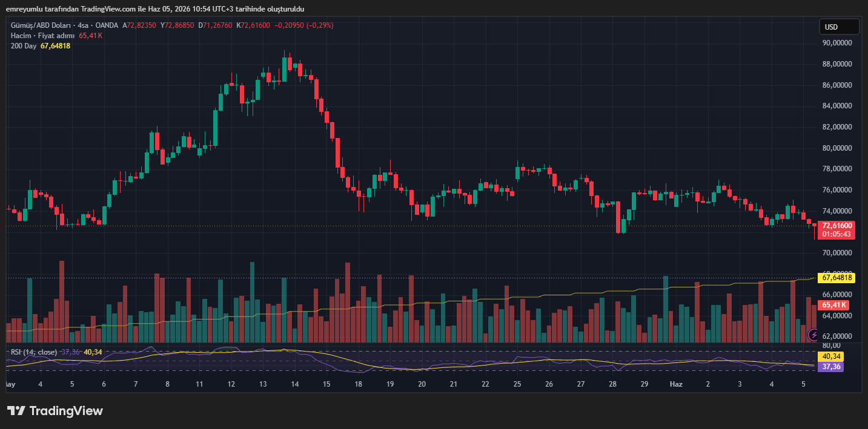Click the purple lightning flash icon
868x429 pixels.
pyautogui.click(x=813, y=335)
